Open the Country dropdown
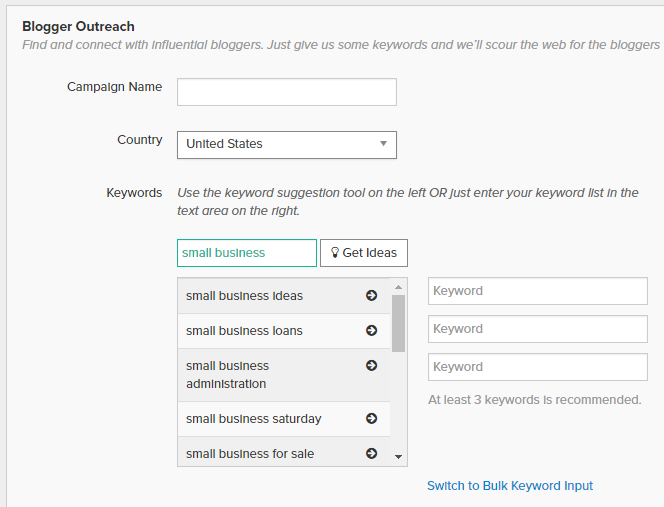This screenshot has height=507, width=664. [286, 144]
